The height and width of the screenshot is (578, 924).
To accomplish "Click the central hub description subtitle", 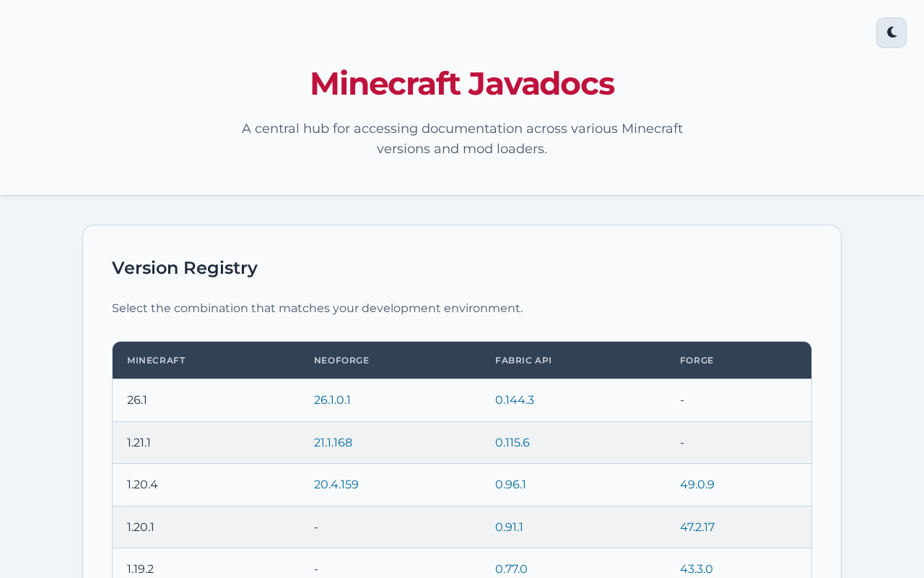I will point(462,139).
